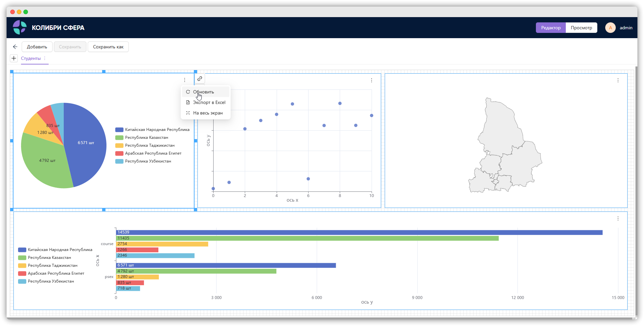Click the scatter chart ось x label
The image size is (644, 326).
click(x=292, y=200)
